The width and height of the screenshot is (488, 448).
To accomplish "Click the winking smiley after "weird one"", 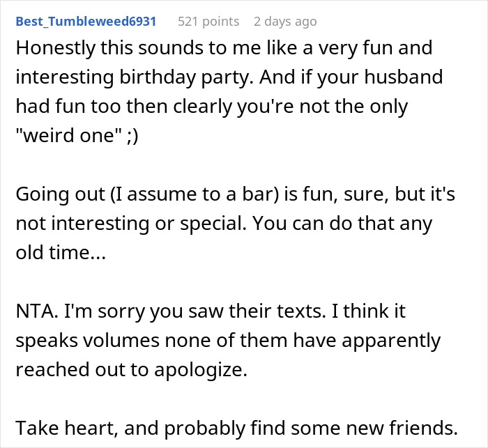I will pyautogui.click(x=130, y=137).
